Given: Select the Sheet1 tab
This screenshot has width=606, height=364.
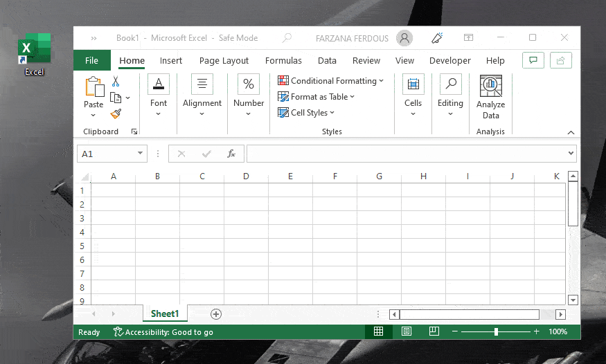Looking at the screenshot, I should 165,313.
